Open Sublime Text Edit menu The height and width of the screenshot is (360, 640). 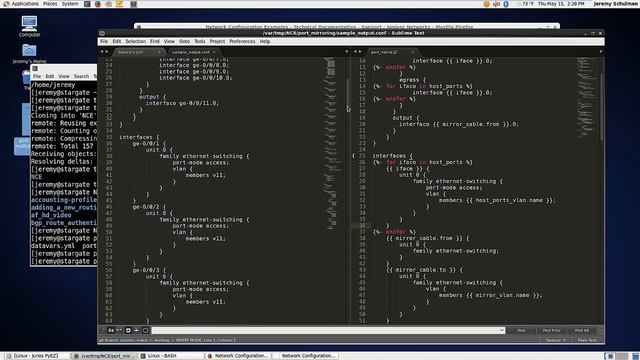pyautogui.click(x=117, y=41)
